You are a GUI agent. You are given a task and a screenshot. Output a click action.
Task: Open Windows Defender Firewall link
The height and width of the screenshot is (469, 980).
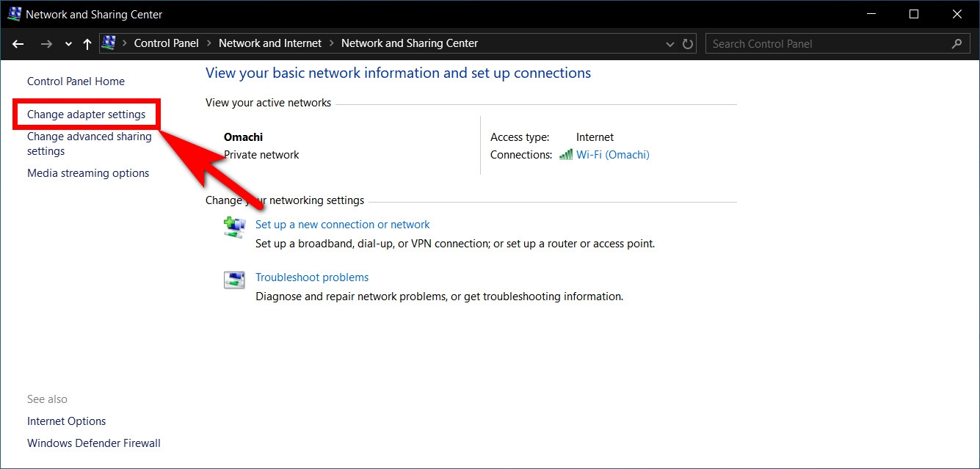94,443
